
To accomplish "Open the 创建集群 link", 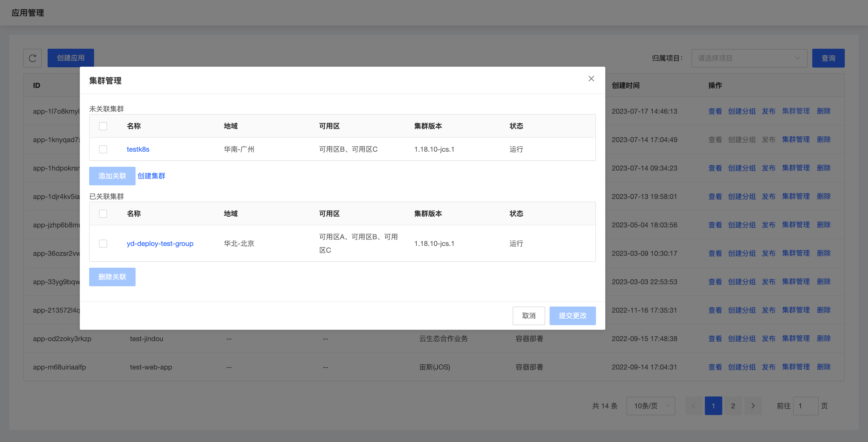I will (x=151, y=176).
